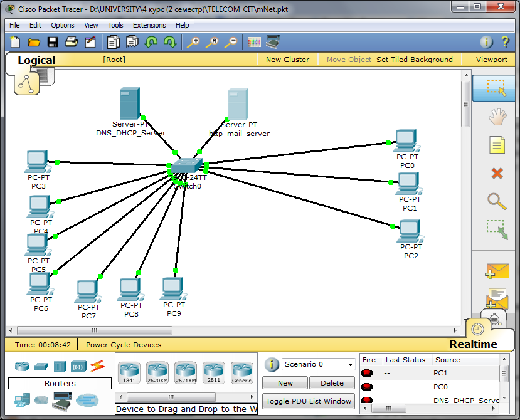This screenshot has height=420, width=520.
Task: Choose the Move Layout hand tool
Action: pos(497,117)
